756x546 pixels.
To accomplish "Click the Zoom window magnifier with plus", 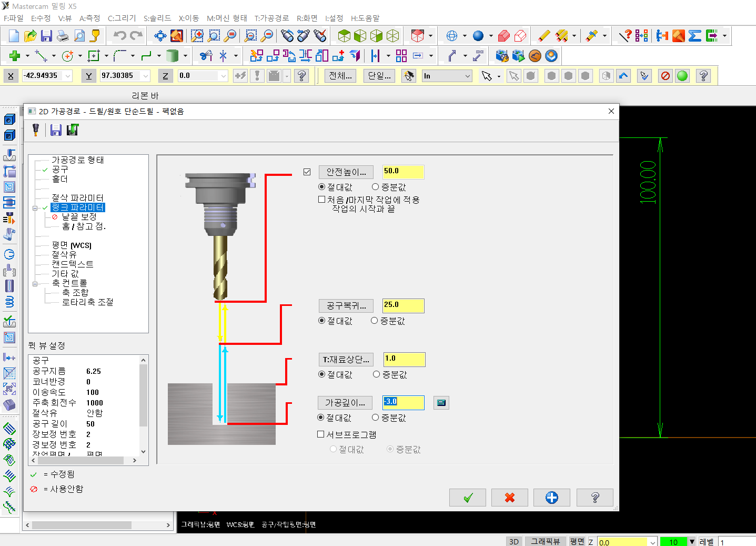I will click(x=197, y=36).
